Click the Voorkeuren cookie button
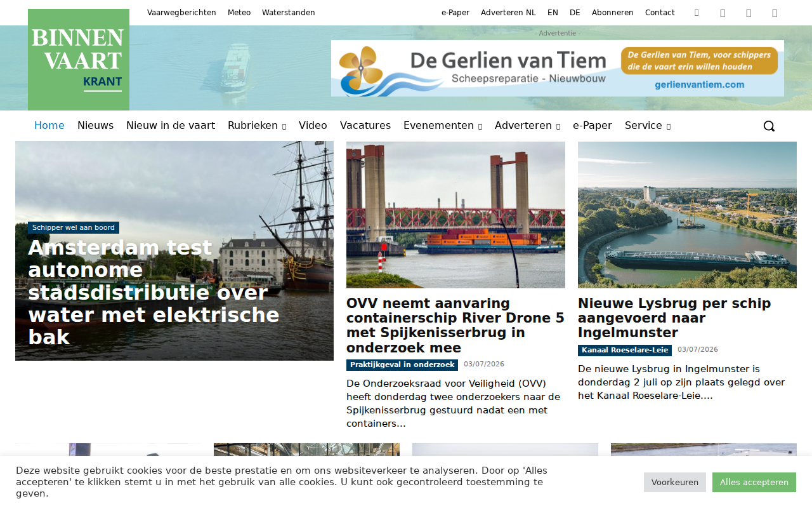This screenshot has width=812, height=508. point(675,482)
